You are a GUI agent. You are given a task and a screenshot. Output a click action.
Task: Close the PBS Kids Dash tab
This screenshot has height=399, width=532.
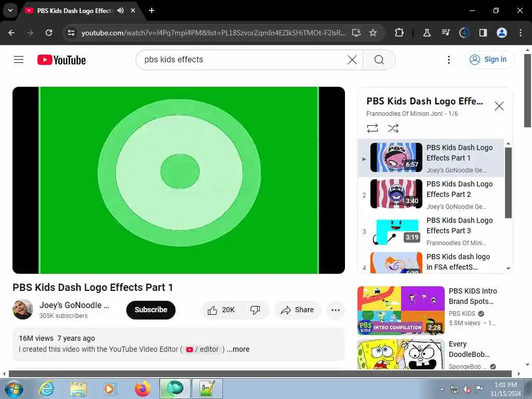pos(133,10)
